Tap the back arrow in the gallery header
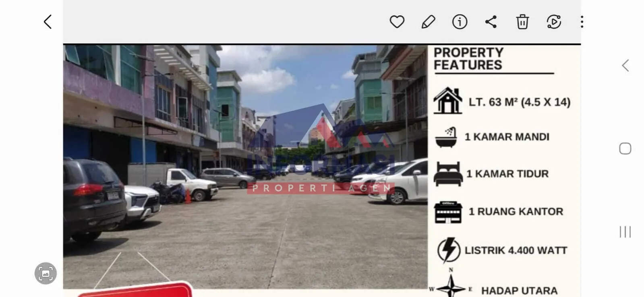The image size is (644, 297). point(48,22)
